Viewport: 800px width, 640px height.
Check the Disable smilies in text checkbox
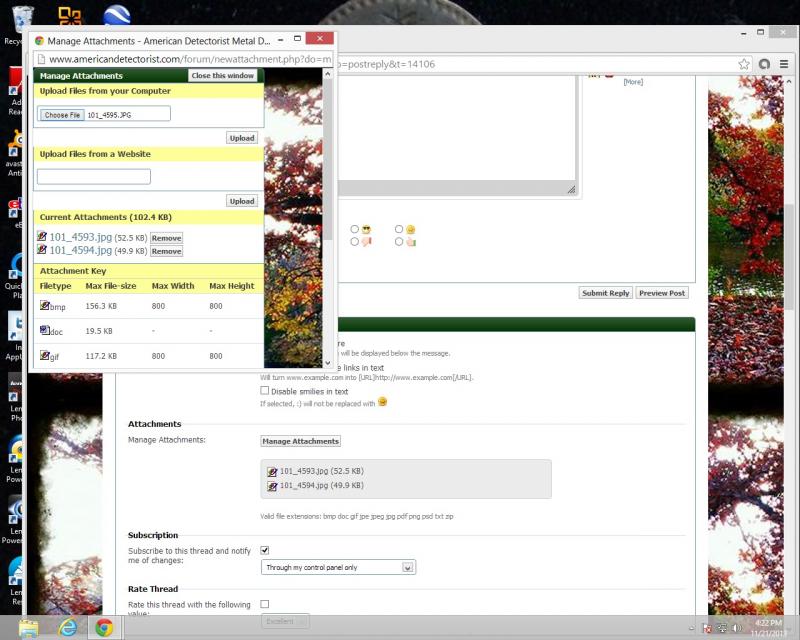pyautogui.click(x=265, y=390)
